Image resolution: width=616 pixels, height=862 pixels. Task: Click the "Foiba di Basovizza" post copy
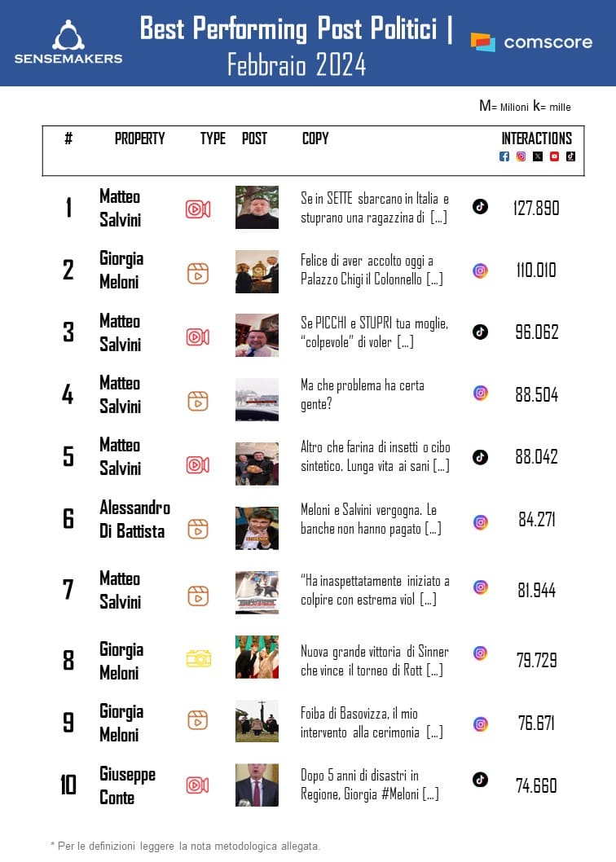(371, 722)
